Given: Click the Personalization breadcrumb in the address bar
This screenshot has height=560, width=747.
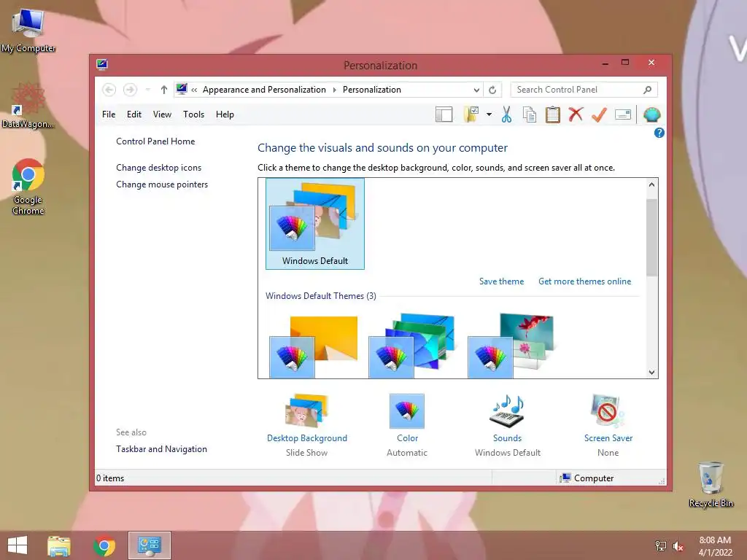Looking at the screenshot, I should pyautogui.click(x=371, y=90).
